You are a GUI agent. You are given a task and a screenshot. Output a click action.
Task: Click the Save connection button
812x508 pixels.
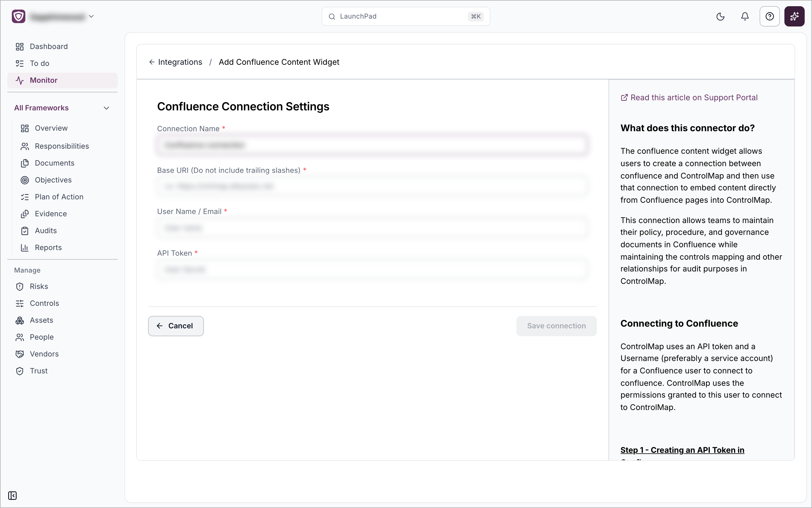[556, 326]
